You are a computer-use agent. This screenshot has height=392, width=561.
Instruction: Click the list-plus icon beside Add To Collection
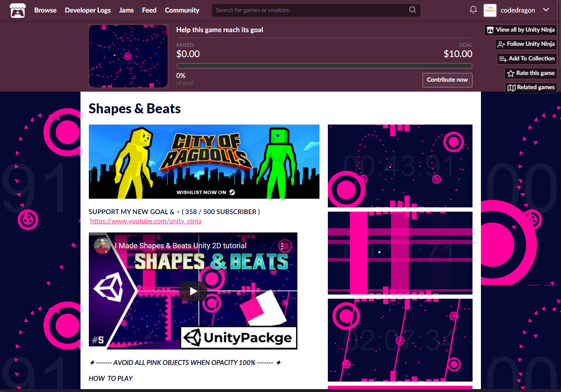[503, 59]
